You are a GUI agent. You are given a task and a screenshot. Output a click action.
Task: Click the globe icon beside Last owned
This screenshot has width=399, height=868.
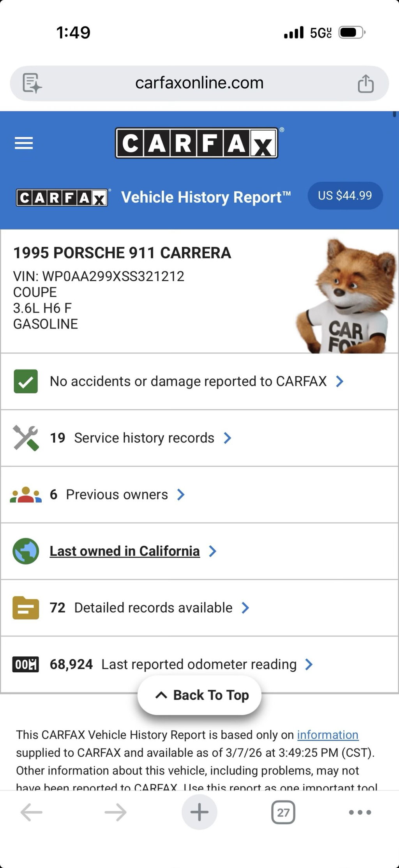[25, 551]
